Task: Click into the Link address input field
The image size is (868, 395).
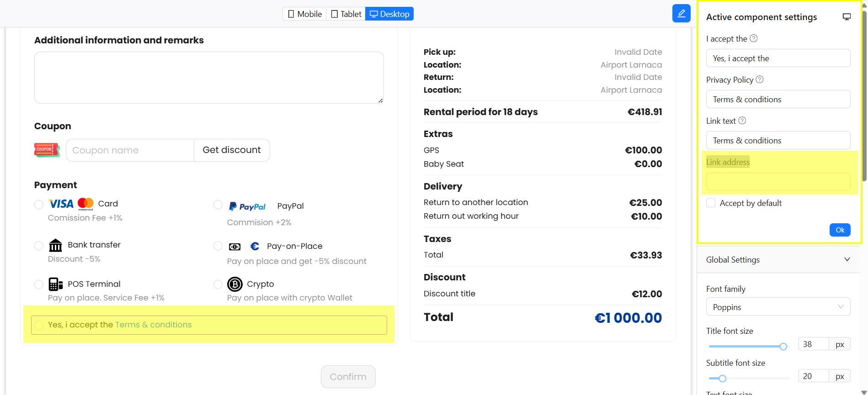Action: pyautogui.click(x=778, y=182)
